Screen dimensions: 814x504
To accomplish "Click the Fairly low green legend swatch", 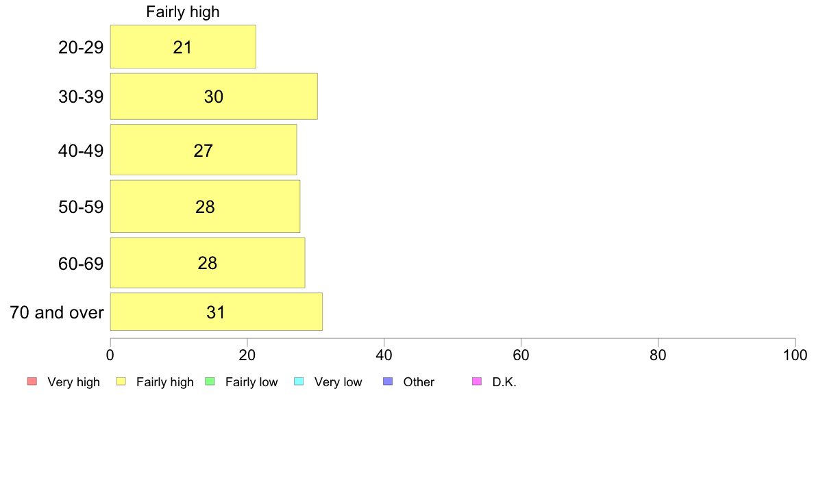I will (210, 381).
